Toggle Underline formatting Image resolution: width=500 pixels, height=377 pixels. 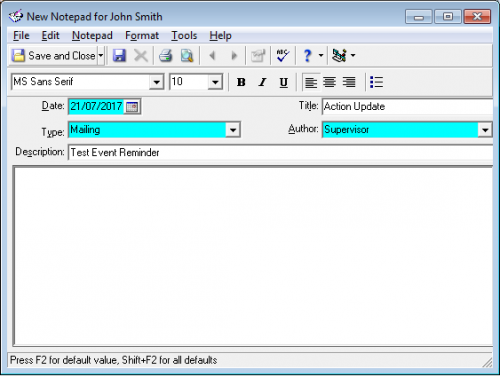click(x=284, y=82)
